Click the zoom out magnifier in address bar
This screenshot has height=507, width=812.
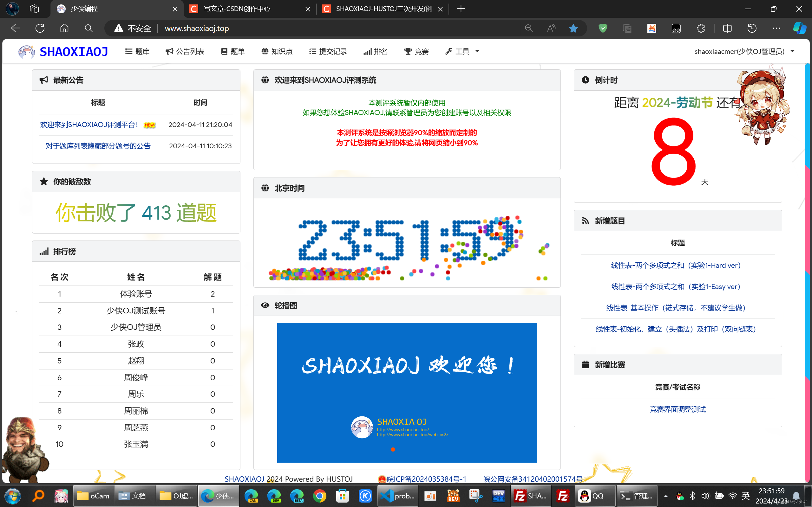[528, 28]
